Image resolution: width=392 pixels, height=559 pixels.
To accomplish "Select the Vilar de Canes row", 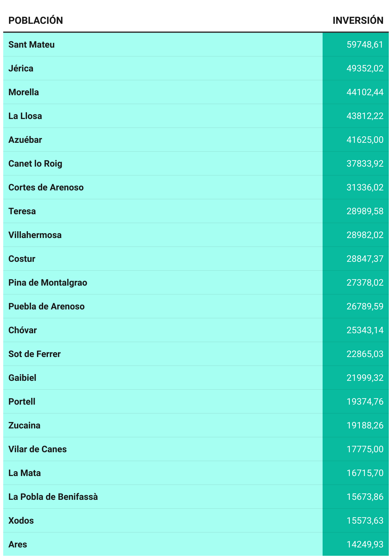I will pyautogui.click(x=38, y=449).
